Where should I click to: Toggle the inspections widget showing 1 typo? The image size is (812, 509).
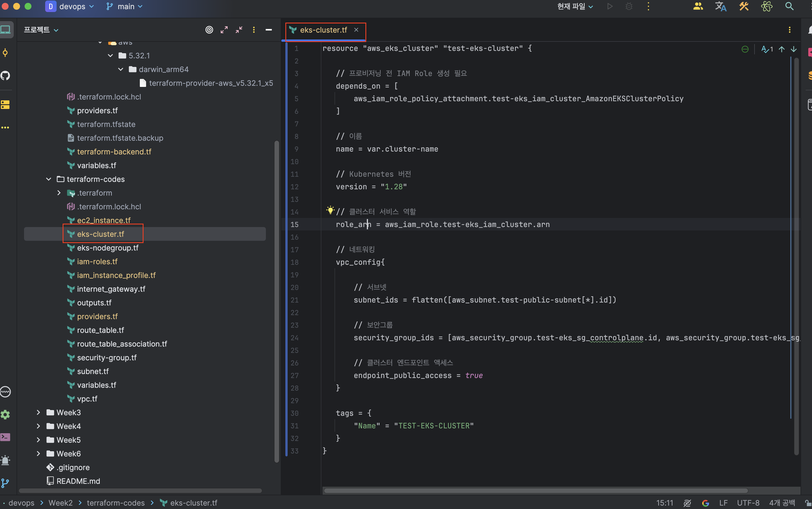click(767, 49)
